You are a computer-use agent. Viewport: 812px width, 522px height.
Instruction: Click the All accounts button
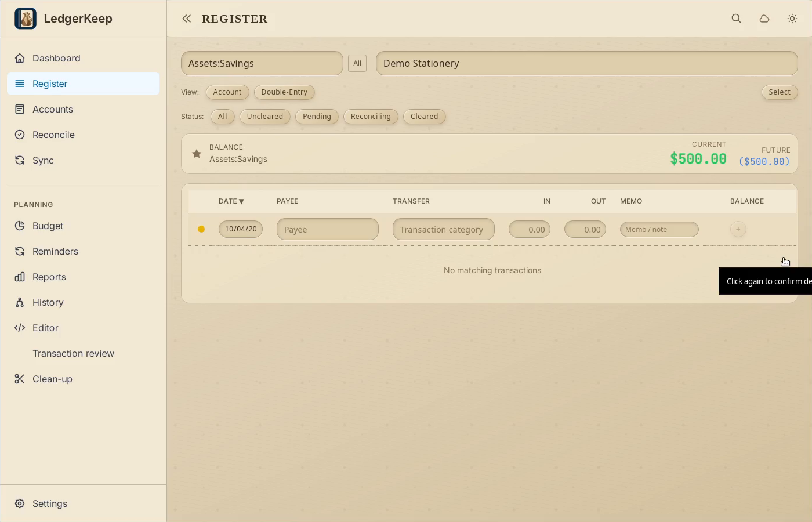[x=357, y=63]
